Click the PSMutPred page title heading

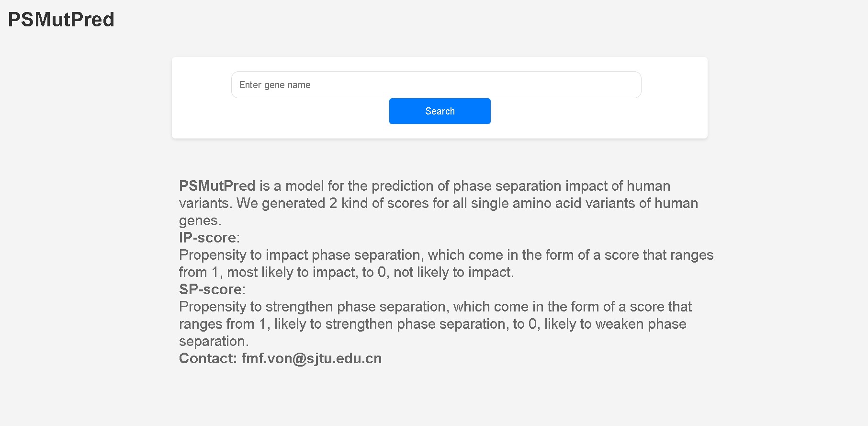click(61, 20)
